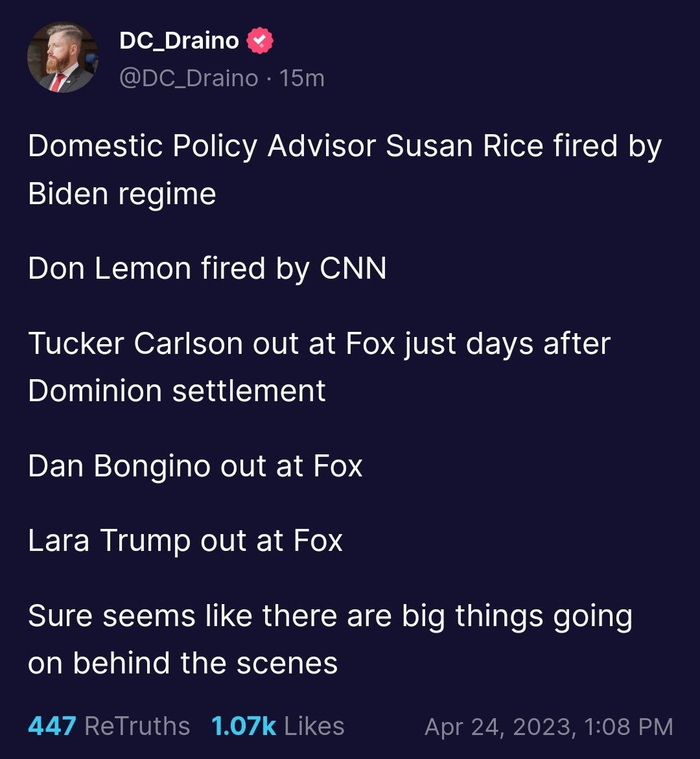Image resolution: width=700 pixels, height=759 pixels.
Task: Open the @DC_Draino handle link
Action: 189,78
